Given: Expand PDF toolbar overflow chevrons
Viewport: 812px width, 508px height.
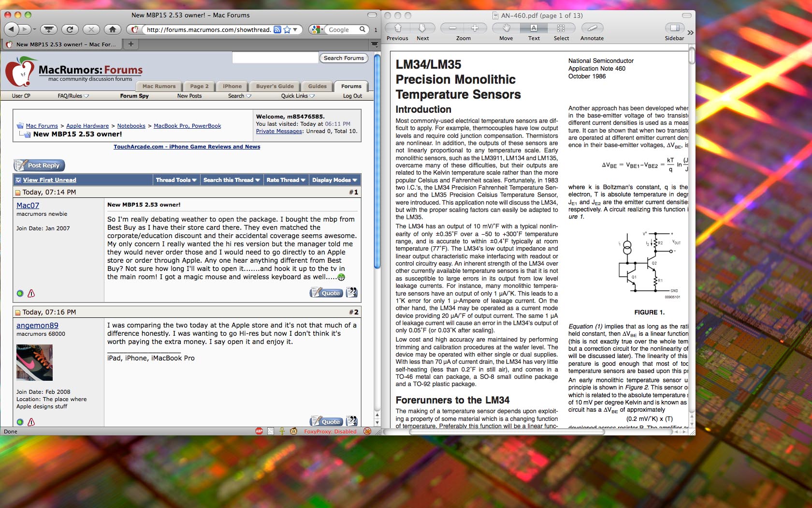Looking at the screenshot, I should [x=690, y=32].
